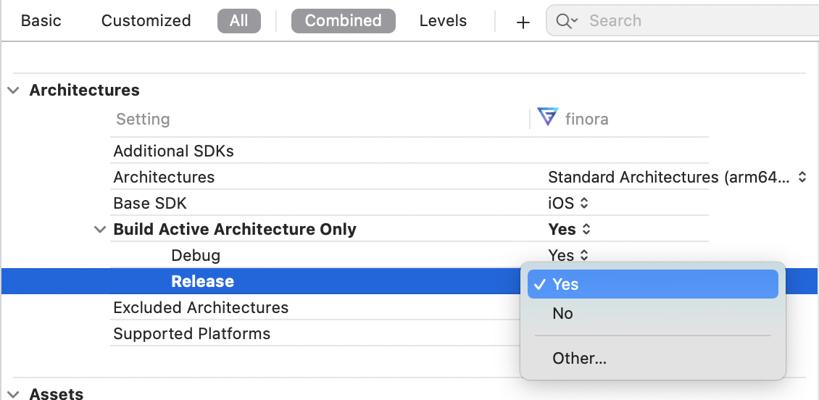Select the Excluded Architectures setting row
Screen dimensions: 819x400
201,307
